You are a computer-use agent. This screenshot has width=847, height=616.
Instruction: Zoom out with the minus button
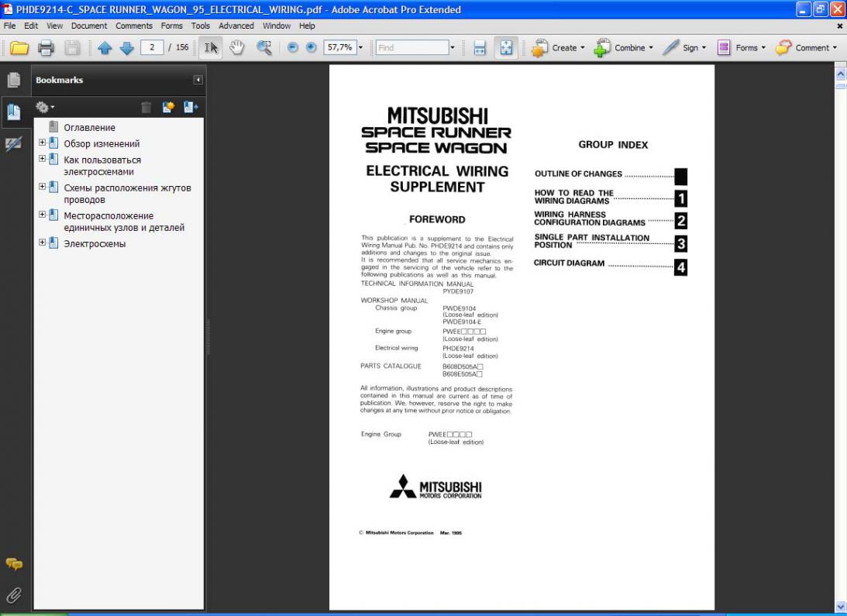(293, 47)
